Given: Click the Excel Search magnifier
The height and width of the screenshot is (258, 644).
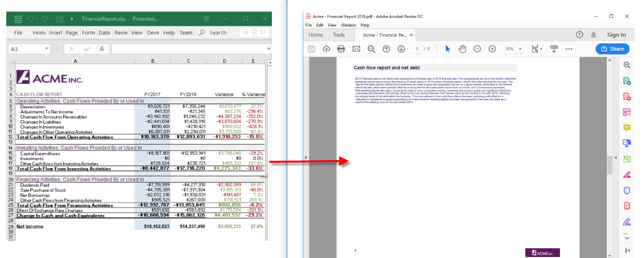Looking at the screenshot, I should [x=202, y=33].
